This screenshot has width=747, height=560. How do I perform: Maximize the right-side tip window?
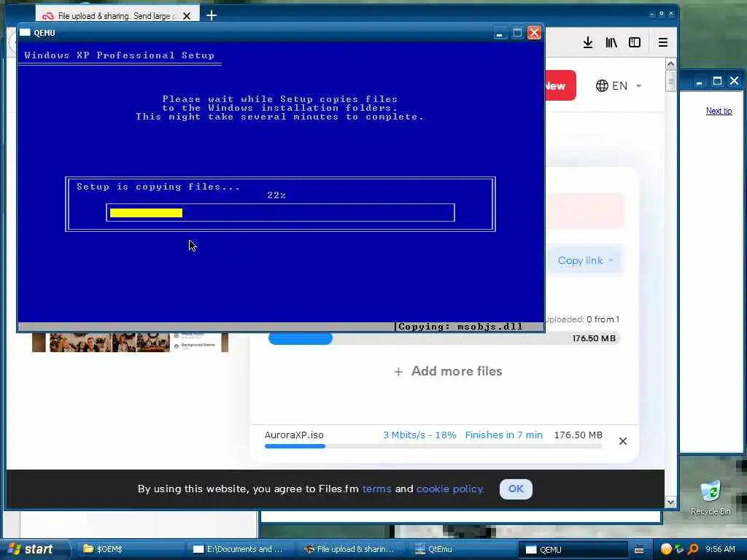click(x=717, y=82)
